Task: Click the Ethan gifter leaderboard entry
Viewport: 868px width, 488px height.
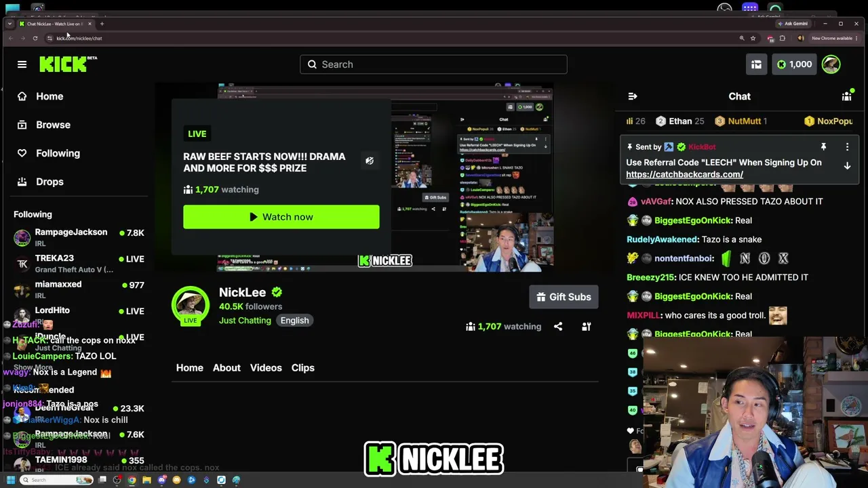Action: click(x=680, y=121)
